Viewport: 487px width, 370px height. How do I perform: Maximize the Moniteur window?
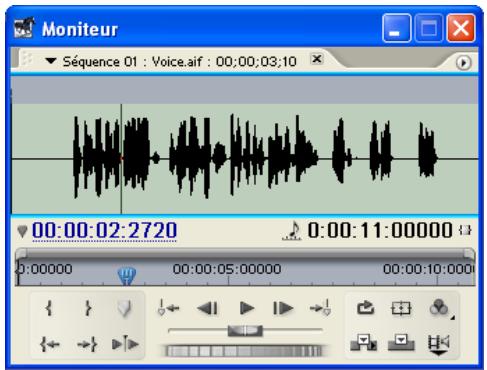point(429,28)
